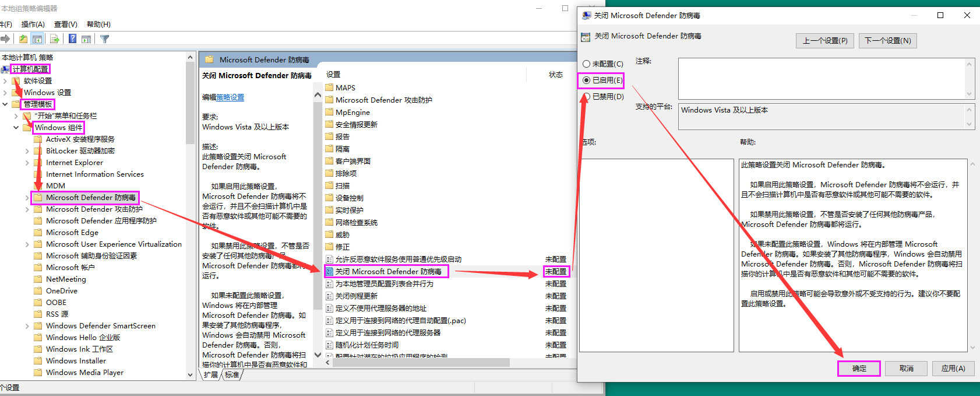Click the 扫描 folder icon
Image resolution: width=980 pixels, height=396 pixels.
point(330,185)
